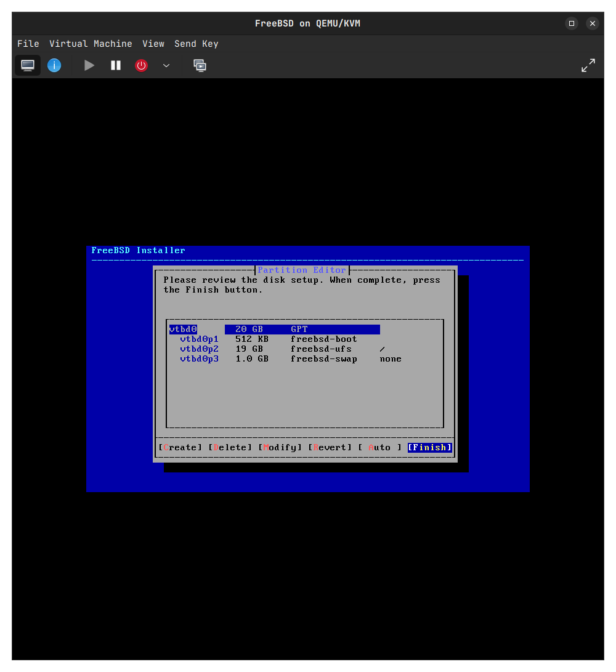The width and height of the screenshot is (616, 672).
Task: Open the manage snapshots icon
Action: pyautogui.click(x=200, y=65)
